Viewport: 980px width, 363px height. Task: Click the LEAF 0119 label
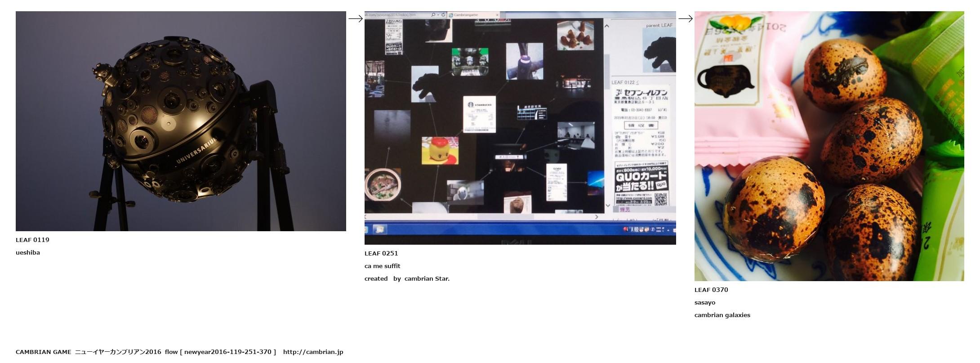tap(32, 240)
